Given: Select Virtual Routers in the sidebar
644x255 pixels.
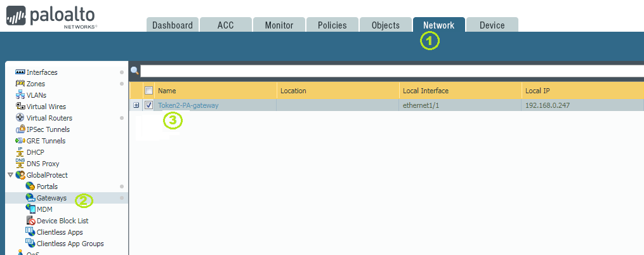Looking at the screenshot, I should (49, 118).
